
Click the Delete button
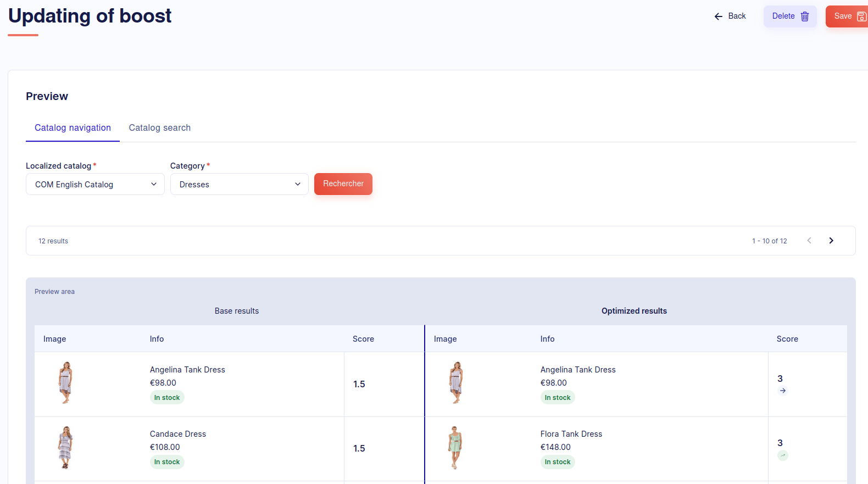[784, 16]
